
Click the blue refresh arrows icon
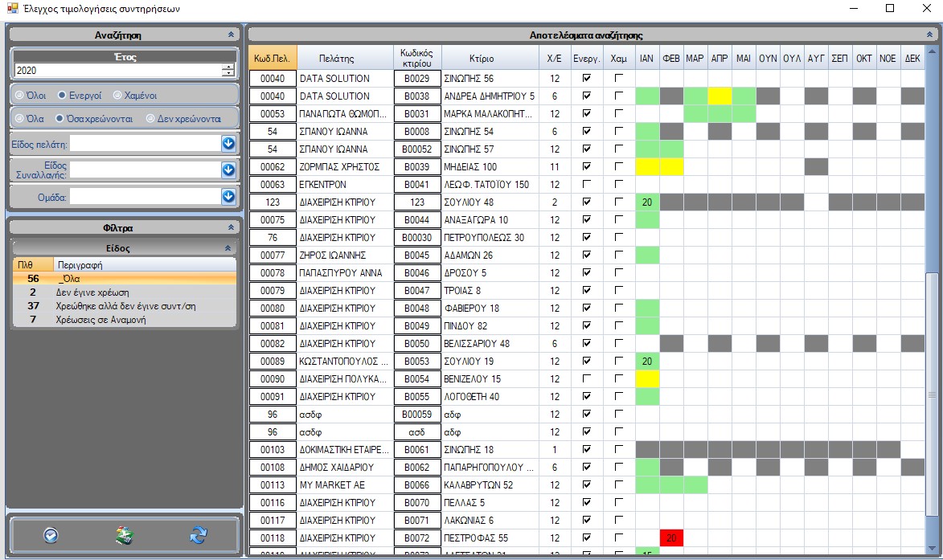[x=198, y=535]
